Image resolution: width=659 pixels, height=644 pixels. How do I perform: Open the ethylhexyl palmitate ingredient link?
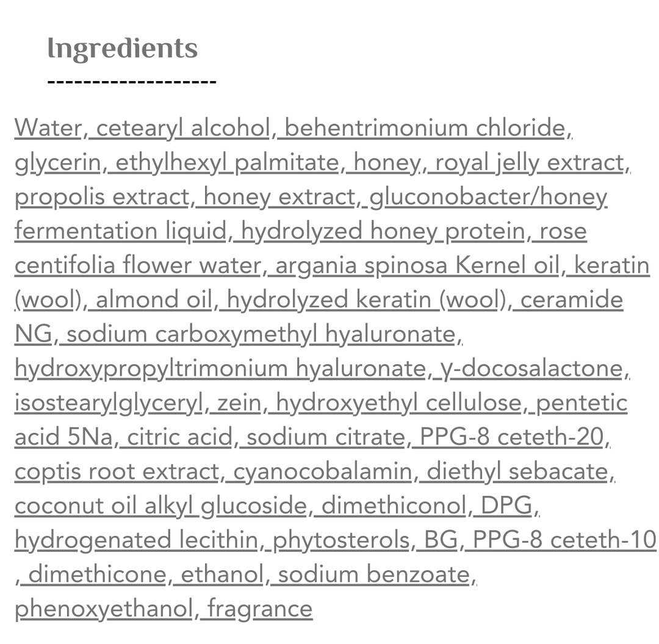click(x=228, y=163)
